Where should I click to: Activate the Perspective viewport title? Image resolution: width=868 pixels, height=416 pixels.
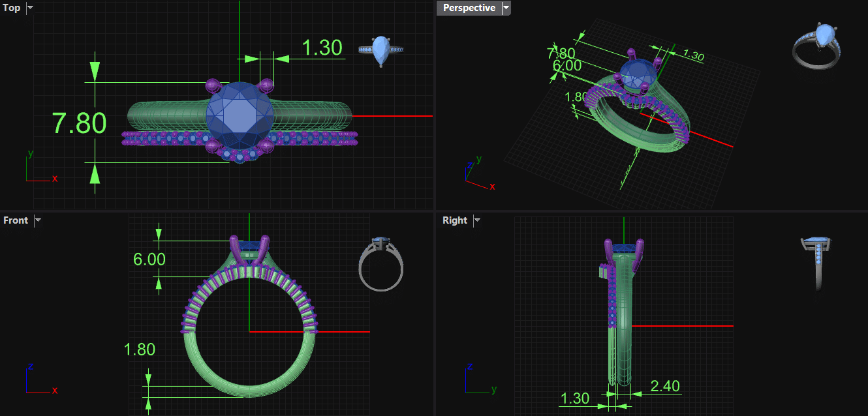click(469, 8)
